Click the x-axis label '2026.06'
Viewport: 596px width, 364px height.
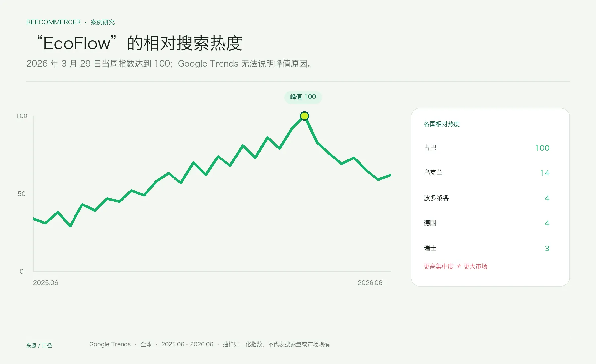point(370,283)
